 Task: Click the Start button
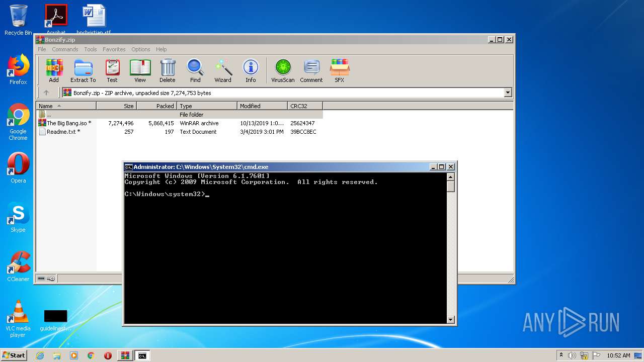pyautogui.click(x=14, y=355)
